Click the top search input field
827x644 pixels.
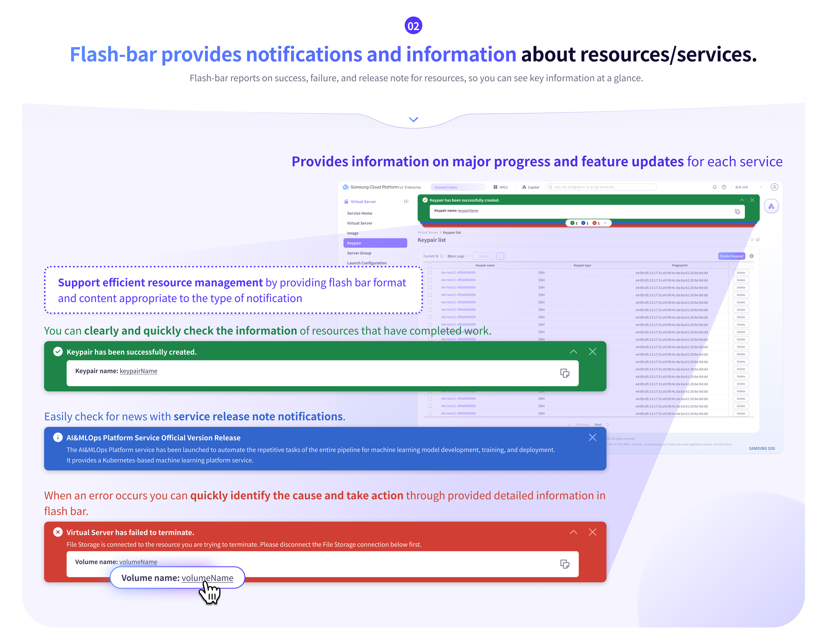[602, 187]
